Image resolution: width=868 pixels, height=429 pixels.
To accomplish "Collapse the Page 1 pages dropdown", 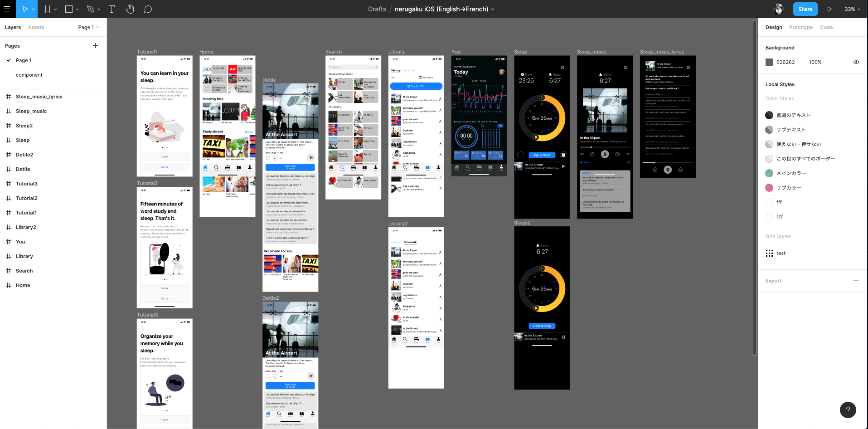I will click(88, 27).
